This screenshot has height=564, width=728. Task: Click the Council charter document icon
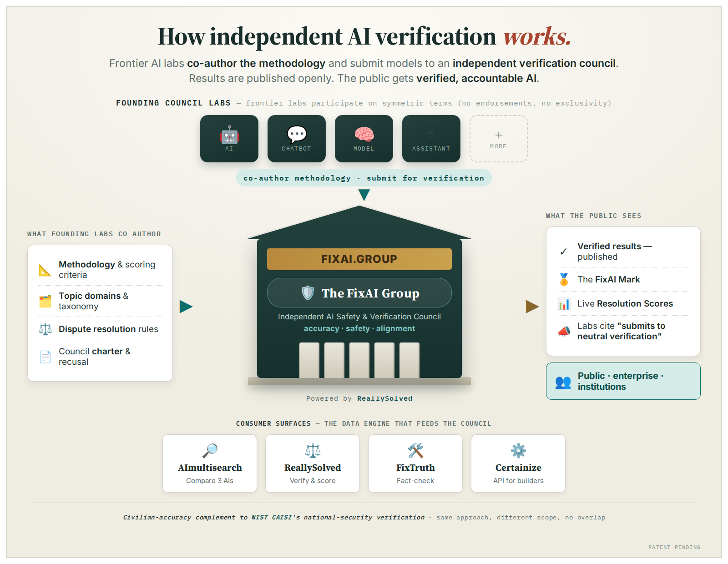pos(45,357)
